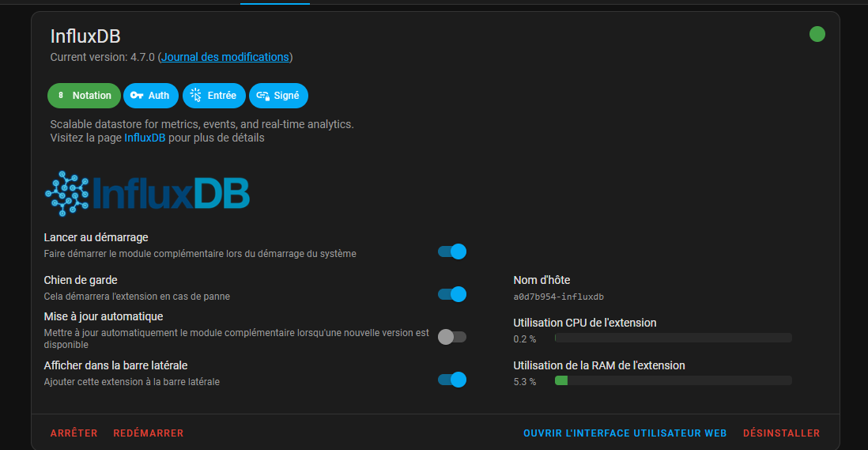
Task: Click the InfluxDB logo image
Action: [147, 193]
